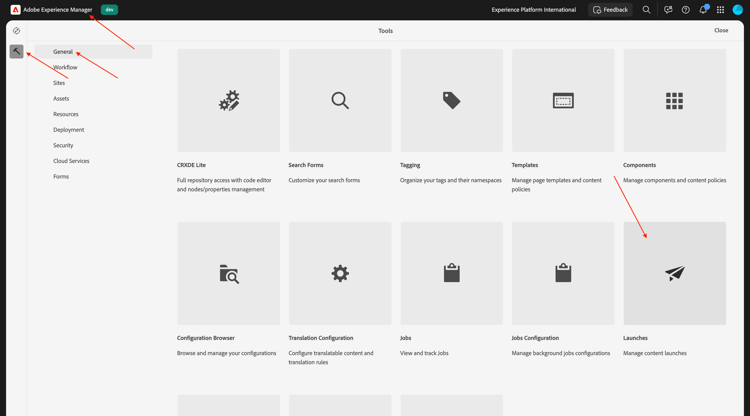750x416 pixels.
Task: Click 'Customize your search forms' description
Action: point(324,180)
